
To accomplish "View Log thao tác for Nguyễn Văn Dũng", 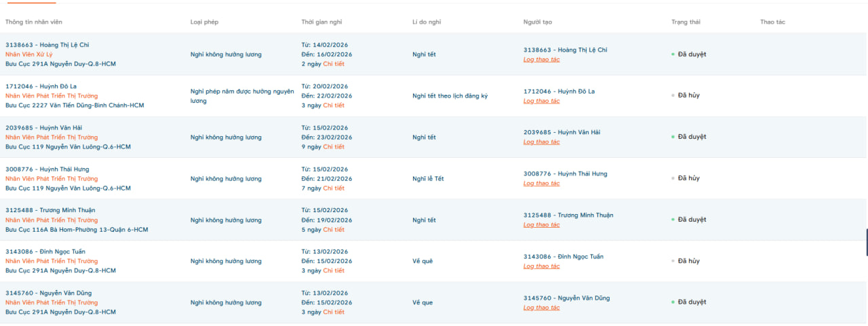I will [542, 308].
